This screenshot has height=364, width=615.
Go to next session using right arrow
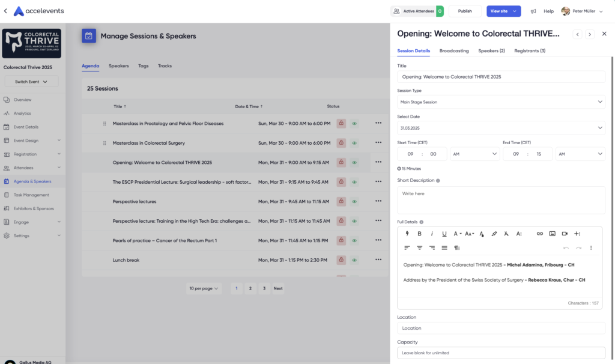click(590, 34)
